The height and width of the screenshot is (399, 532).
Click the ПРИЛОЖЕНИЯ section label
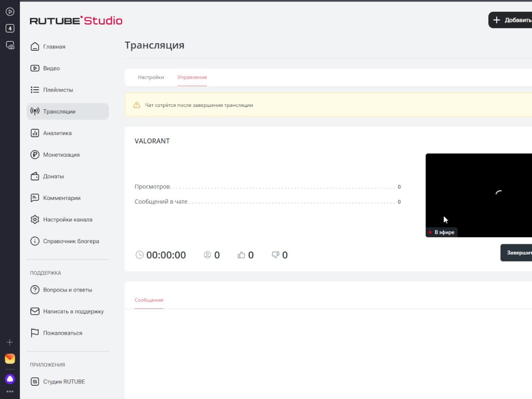coord(47,365)
